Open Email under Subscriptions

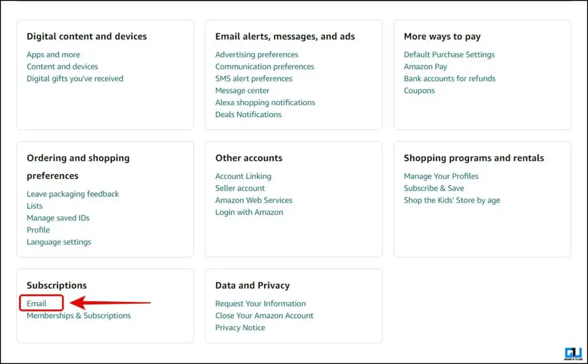click(36, 304)
